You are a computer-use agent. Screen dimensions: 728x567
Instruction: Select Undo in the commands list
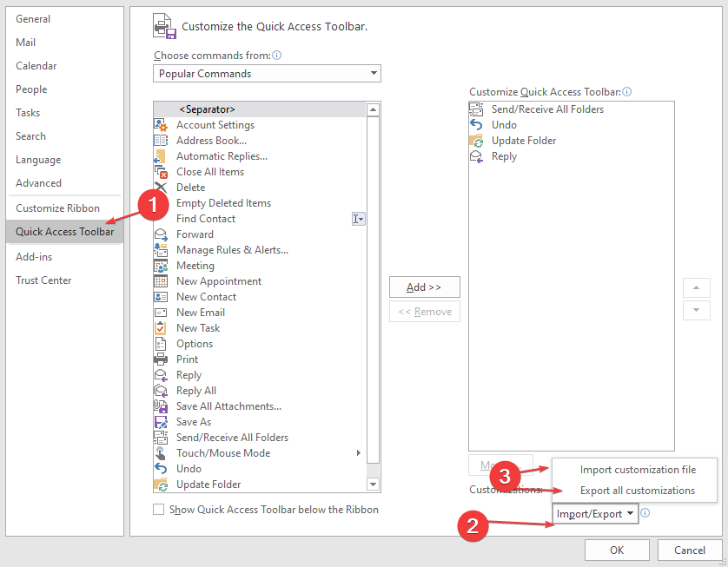[260, 469]
